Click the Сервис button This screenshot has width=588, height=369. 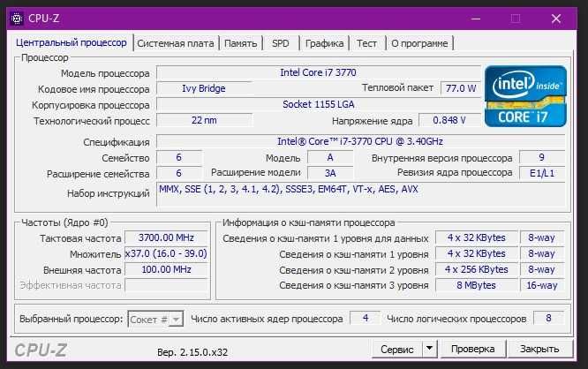[x=396, y=349]
